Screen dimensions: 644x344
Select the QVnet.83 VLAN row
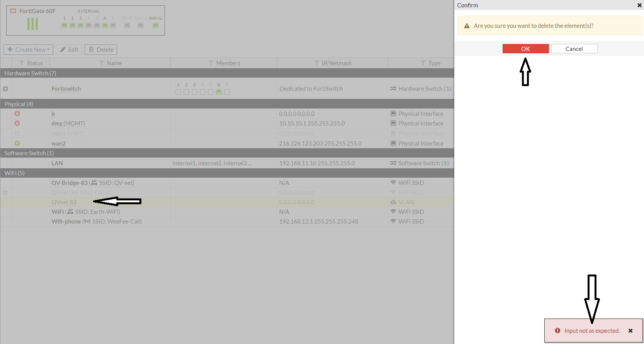pyautogui.click(x=227, y=202)
